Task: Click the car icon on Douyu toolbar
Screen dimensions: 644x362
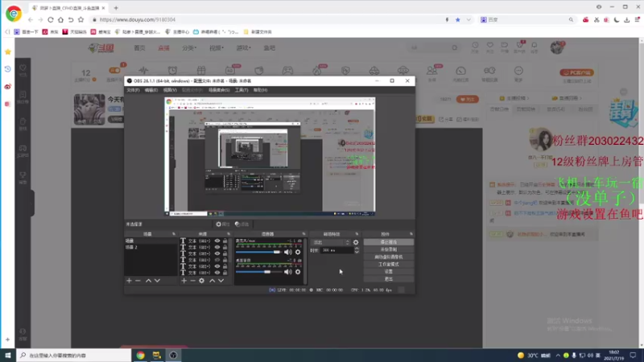Action: tap(374, 71)
